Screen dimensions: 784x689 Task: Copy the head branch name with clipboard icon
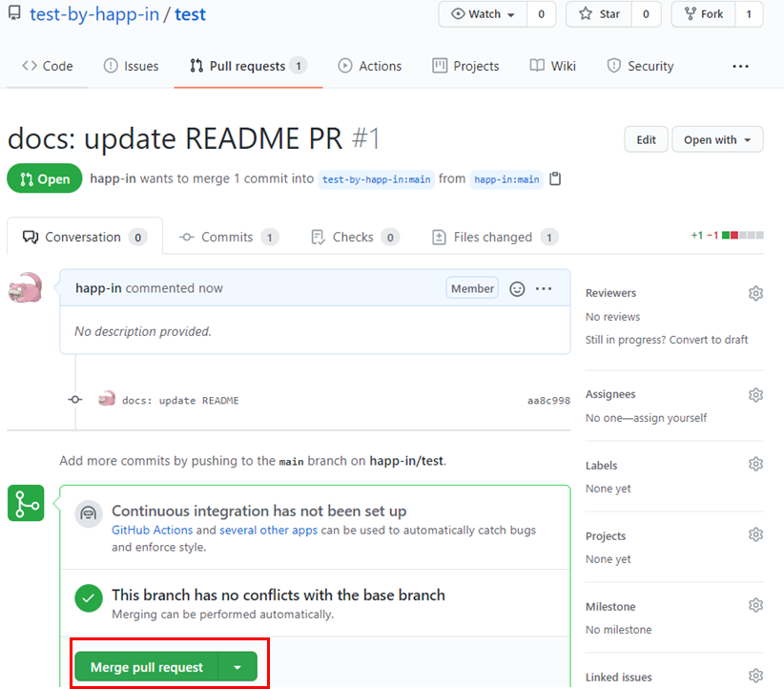[555, 178]
